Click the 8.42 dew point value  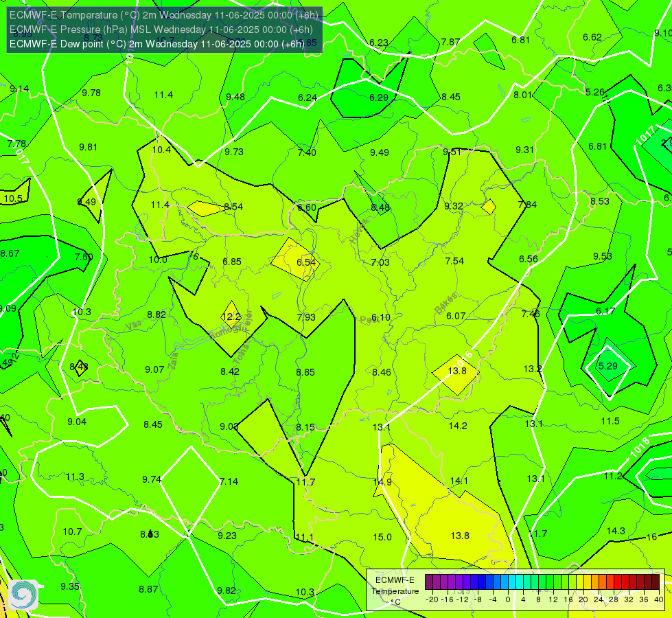pyautogui.click(x=230, y=371)
